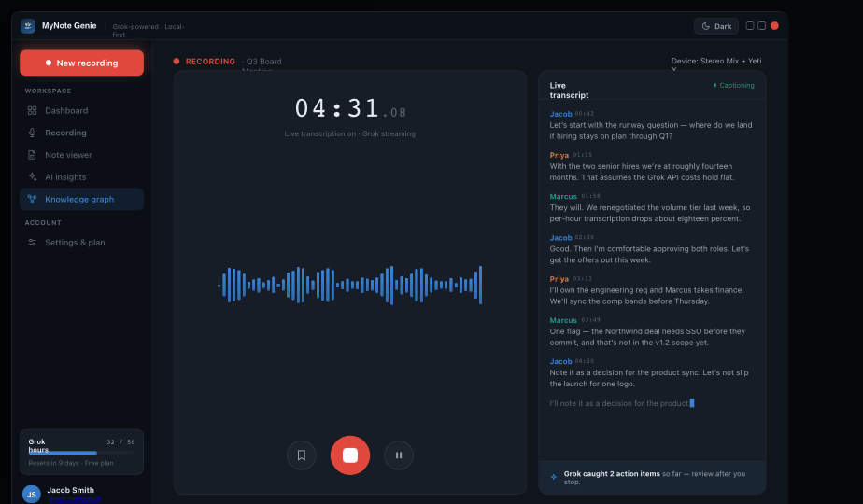
Task: Click the Dashboard grid icon
Action: click(x=33, y=110)
